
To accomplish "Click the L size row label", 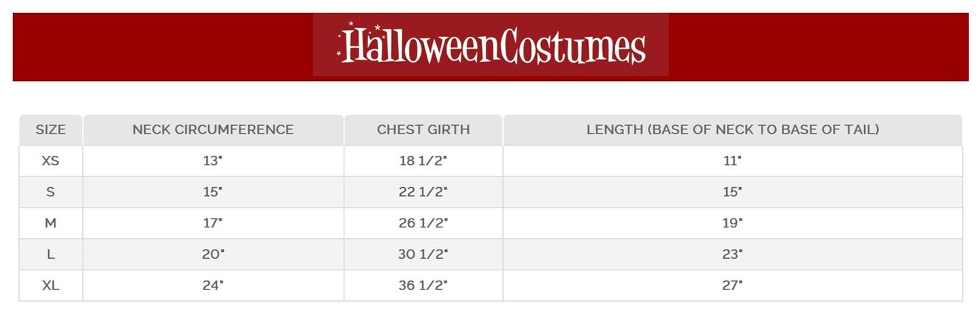I will (50, 255).
